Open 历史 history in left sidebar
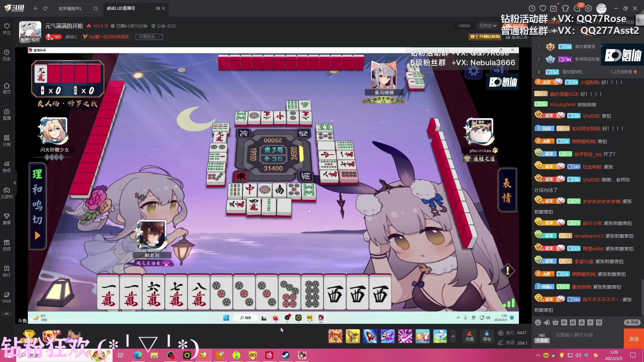This screenshot has height=362, width=644. click(x=7, y=55)
